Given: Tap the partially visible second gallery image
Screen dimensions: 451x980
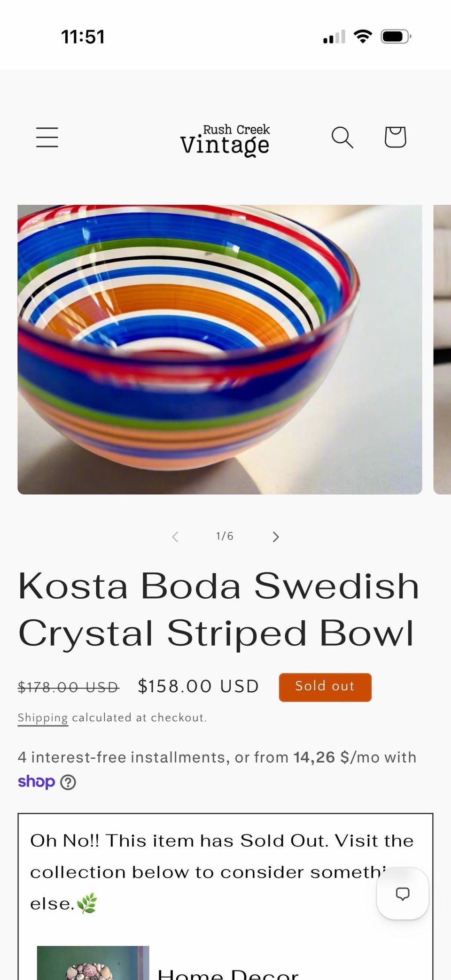Looking at the screenshot, I should pyautogui.click(x=442, y=349).
